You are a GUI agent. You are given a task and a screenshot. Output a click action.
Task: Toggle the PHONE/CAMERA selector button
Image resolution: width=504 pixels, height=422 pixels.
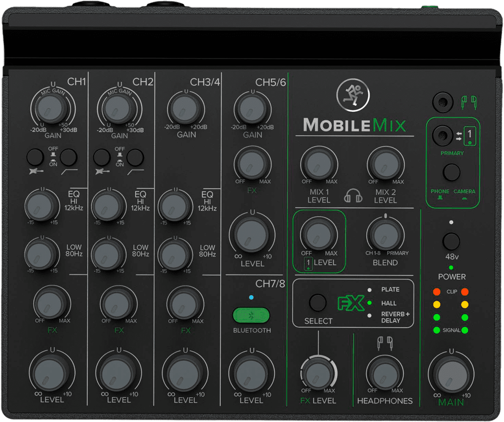(451, 172)
